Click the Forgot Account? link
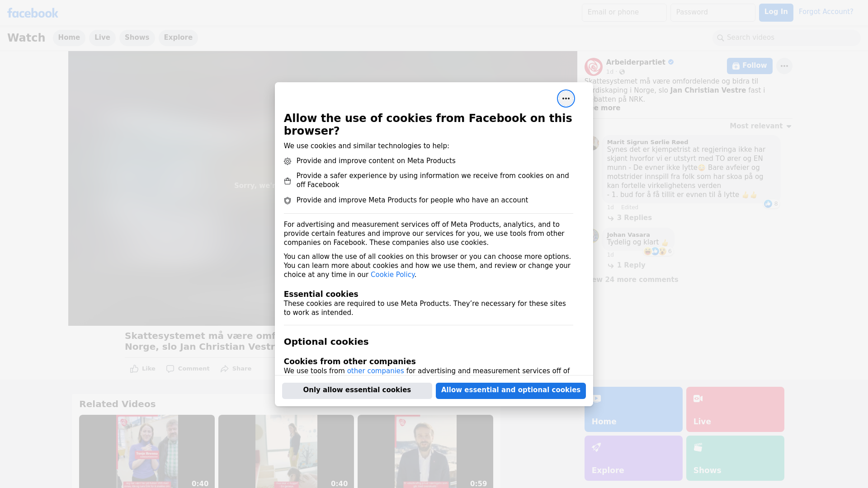 point(826,12)
